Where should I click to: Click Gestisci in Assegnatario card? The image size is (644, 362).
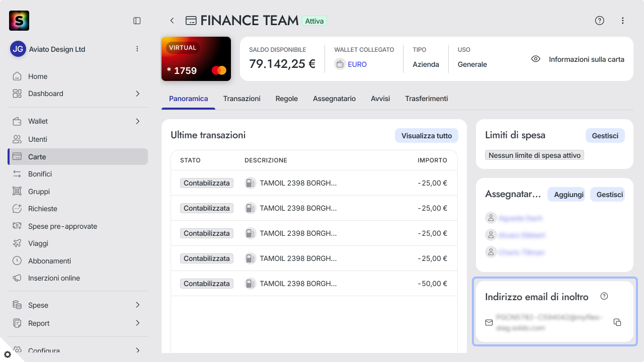click(x=607, y=195)
